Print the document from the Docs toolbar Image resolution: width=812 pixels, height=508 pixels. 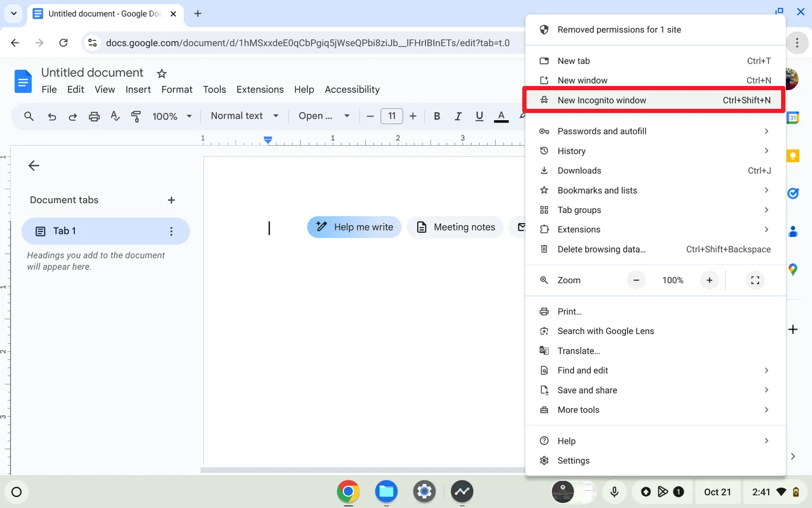(x=94, y=116)
